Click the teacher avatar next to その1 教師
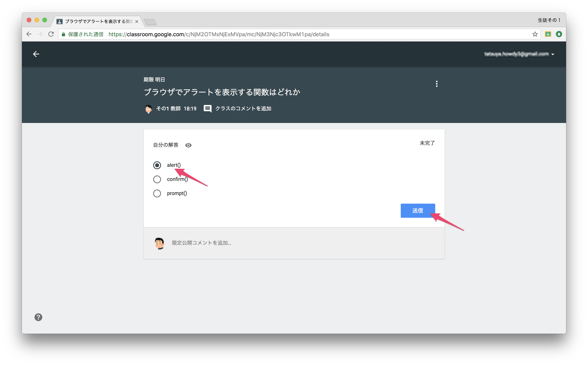The width and height of the screenshot is (588, 365). (x=148, y=109)
